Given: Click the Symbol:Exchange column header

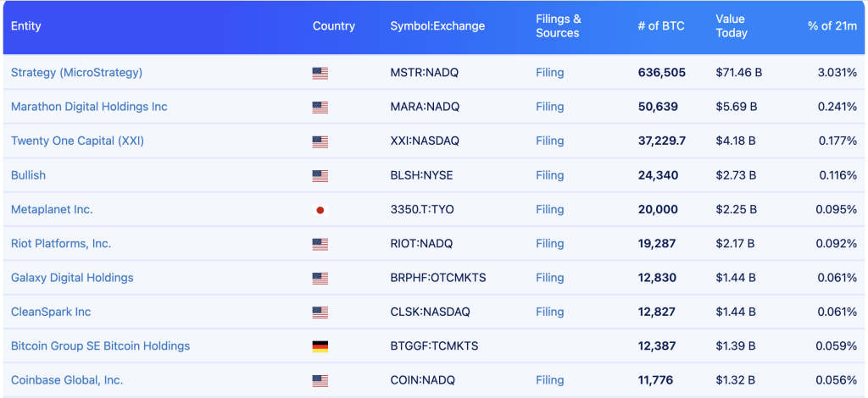Looking at the screenshot, I should pos(437,26).
